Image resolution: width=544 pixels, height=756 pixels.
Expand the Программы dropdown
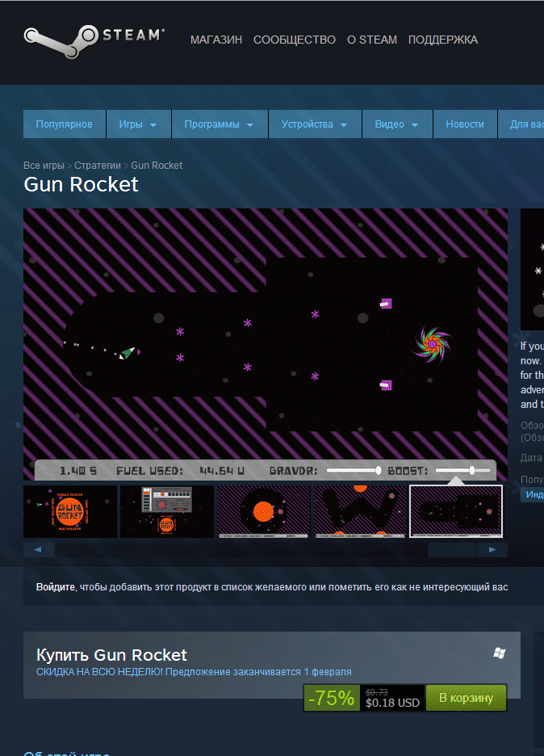220,124
